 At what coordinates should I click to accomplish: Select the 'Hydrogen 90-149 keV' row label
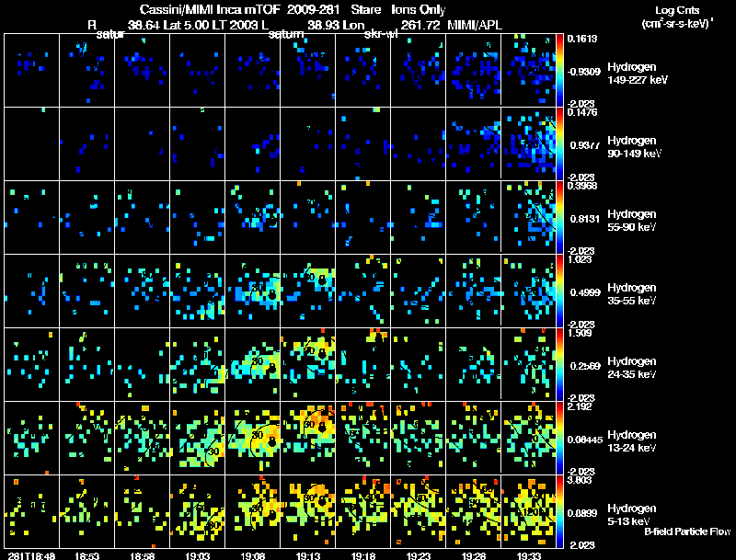click(635, 147)
